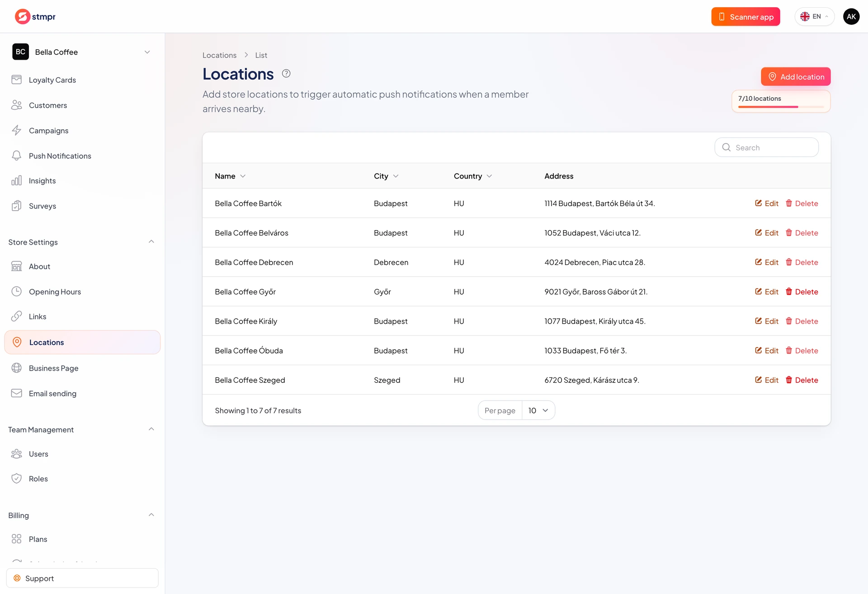Click the Email sending envelope icon
The image size is (868, 594).
[x=17, y=393]
